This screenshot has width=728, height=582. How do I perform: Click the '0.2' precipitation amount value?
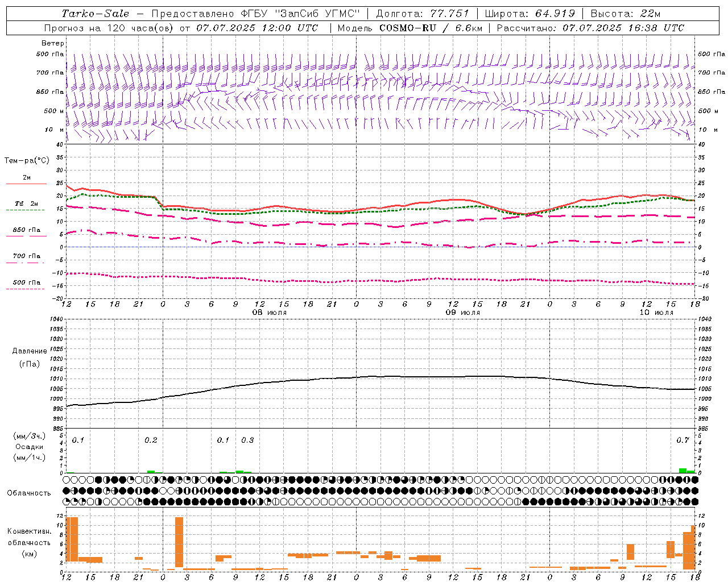pos(151,440)
